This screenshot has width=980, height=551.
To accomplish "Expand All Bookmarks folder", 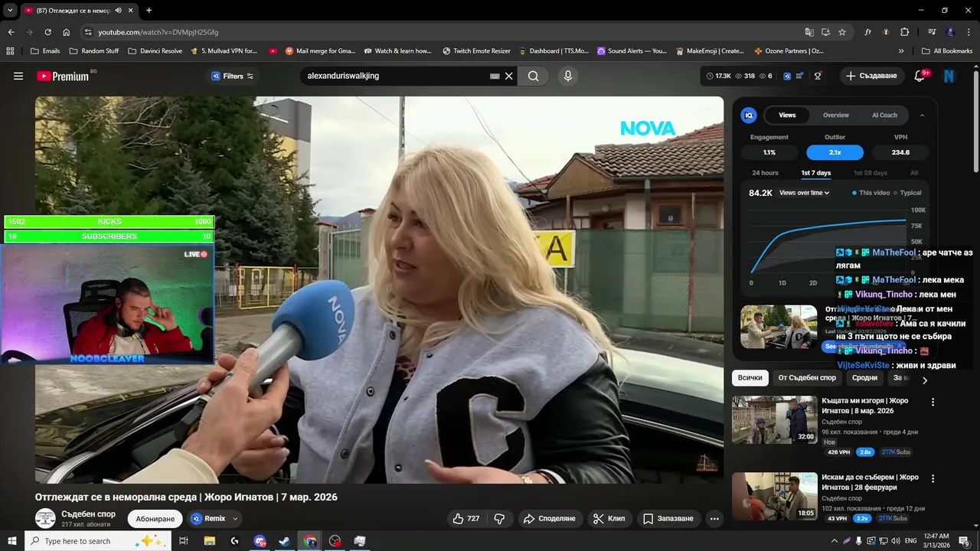I will click(947, 51).
